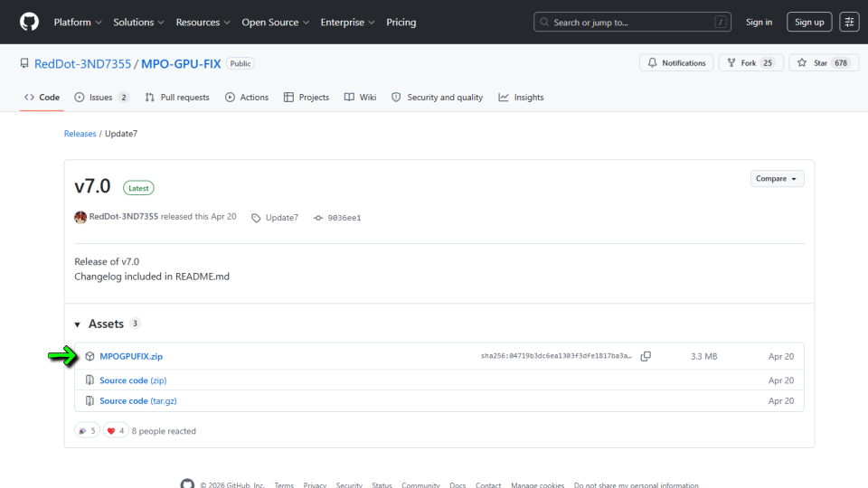The width and height of the screenshot is (868, 488).
Task: Fork the MPO-GPU-FIX repository
Action: click(750, 63)
